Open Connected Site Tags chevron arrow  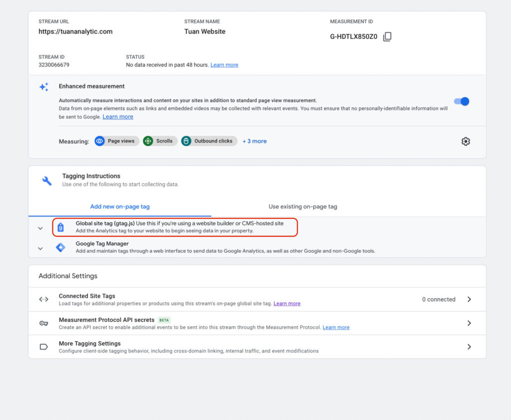tap(469, 299)
